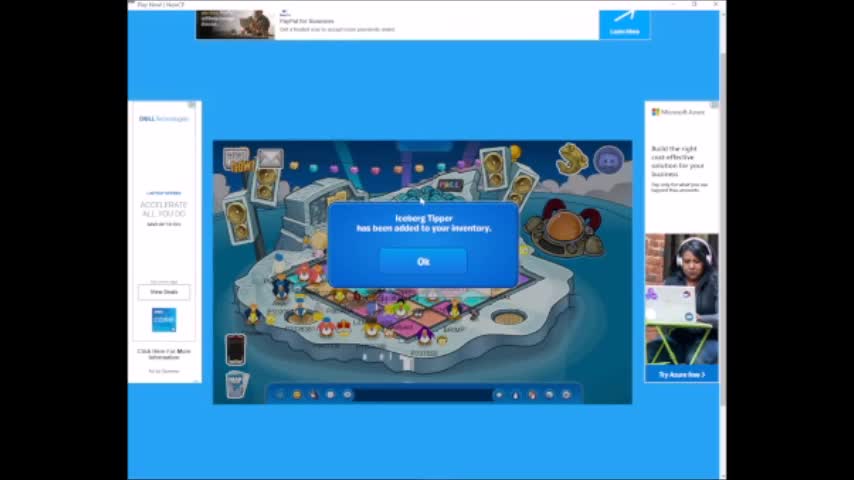
Task: Click into the chat message bar
Action: point(423,394)
